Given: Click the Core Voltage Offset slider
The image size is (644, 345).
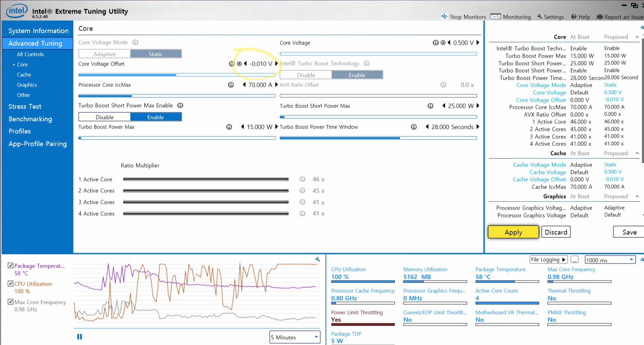Looking at the screenshot, I should 177,75.
